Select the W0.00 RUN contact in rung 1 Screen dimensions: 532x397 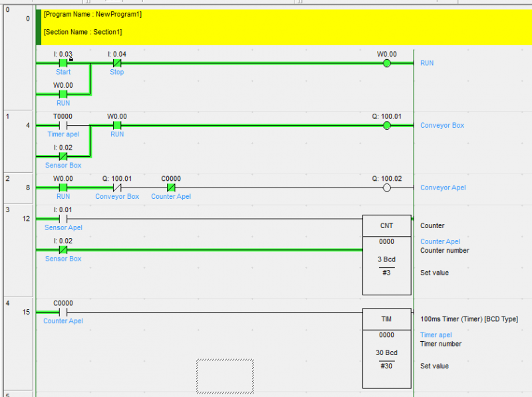click(x=117, y=126)
